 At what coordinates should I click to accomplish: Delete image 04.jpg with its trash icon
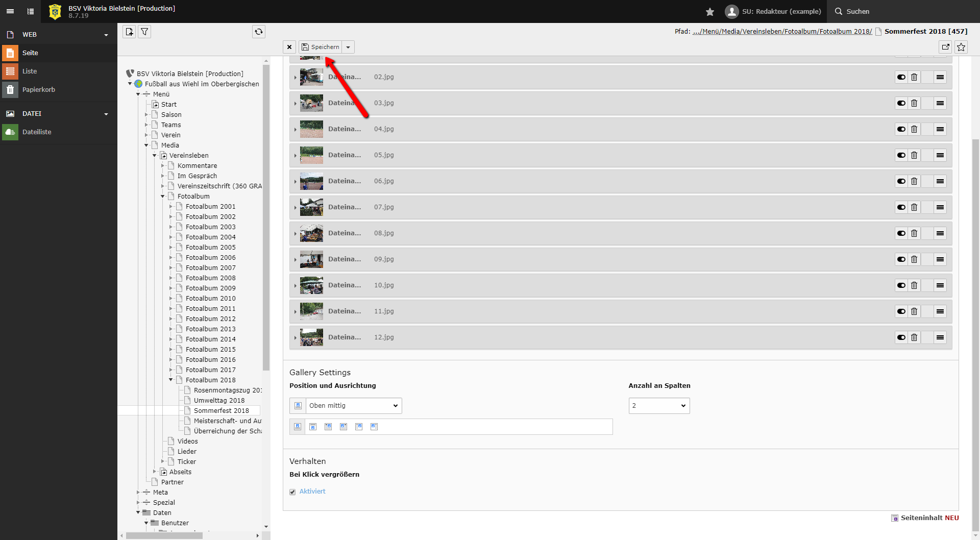point(914,129)
